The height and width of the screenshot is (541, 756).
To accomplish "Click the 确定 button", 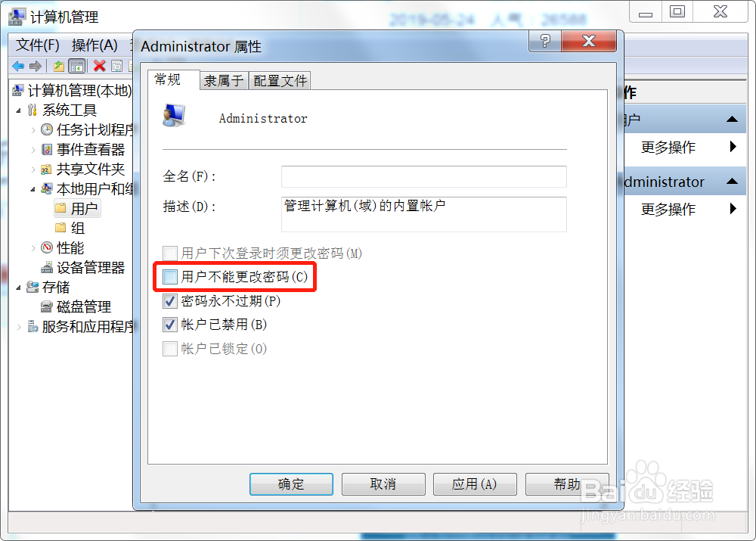I will coord(291,484).
